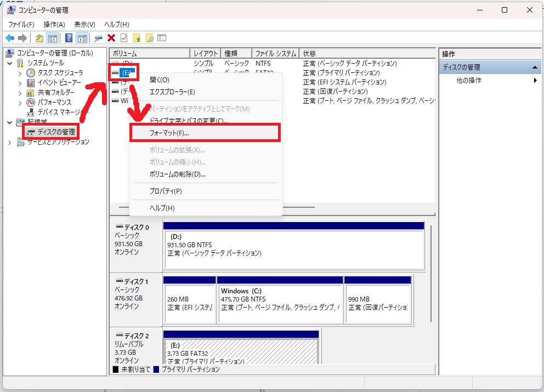Select the Windows (C:) partition block
Viewport: 544px width, 392px height.
tap(280, 299)
